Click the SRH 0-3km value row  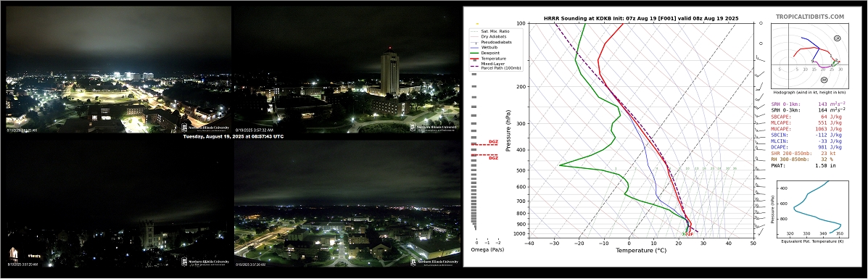coord(809,111)
